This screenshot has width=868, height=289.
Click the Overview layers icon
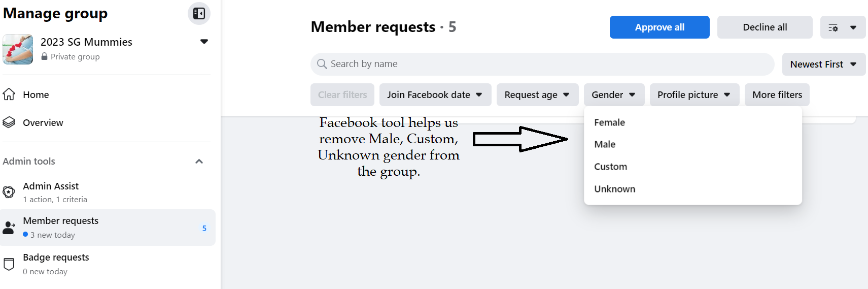[x=9, y=122]
